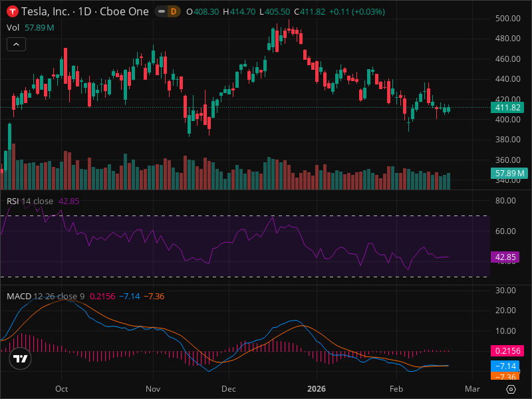The image size is (532, 399).
Task: Click the RSI 80.00 axis label
Action: click(x=505, y=201)
